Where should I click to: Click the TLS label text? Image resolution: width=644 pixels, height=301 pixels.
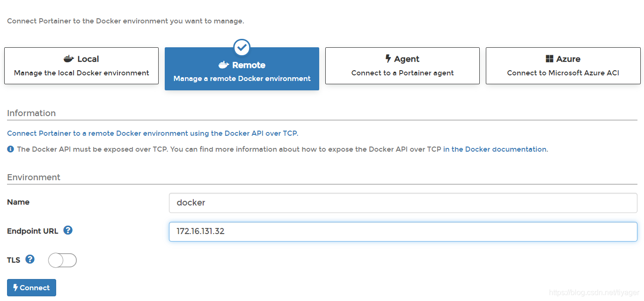click(14, 260)
